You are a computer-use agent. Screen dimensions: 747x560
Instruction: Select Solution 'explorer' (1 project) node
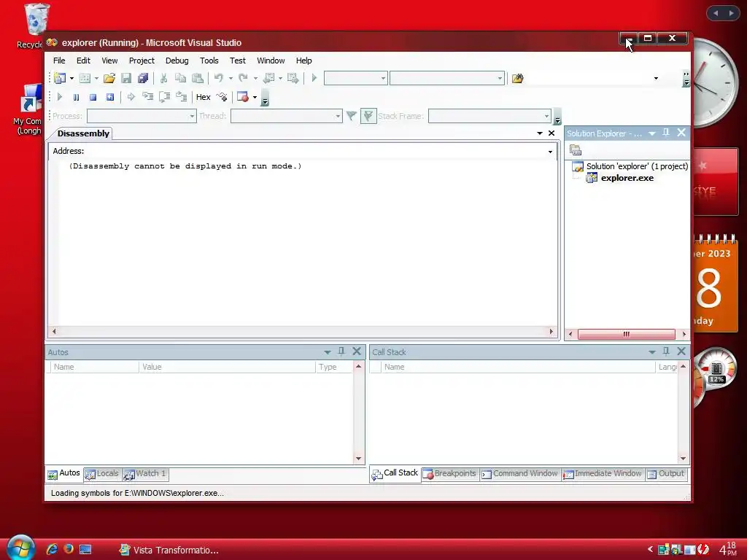(x=637, y=166)
